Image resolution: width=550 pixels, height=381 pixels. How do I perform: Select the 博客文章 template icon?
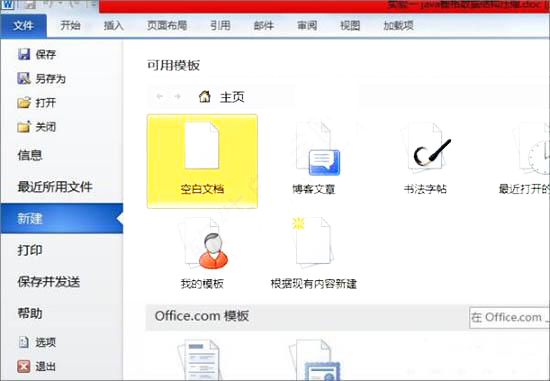pos(318,149)
